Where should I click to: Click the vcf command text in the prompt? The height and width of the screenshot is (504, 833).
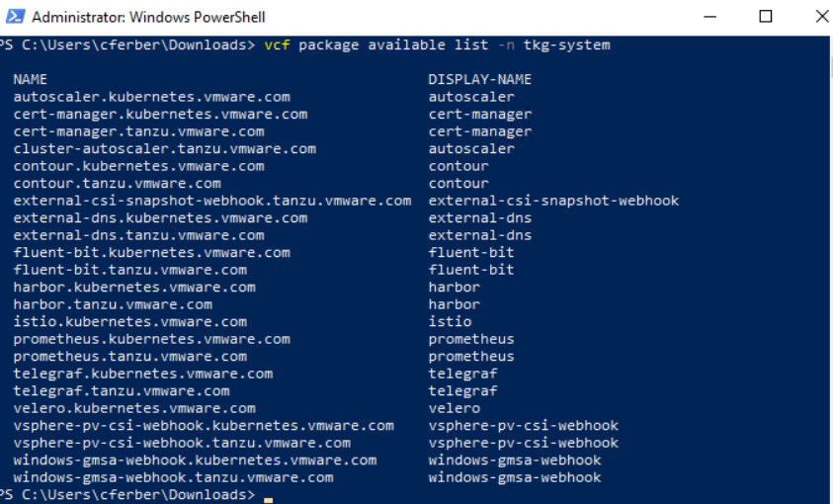[276, 44]
